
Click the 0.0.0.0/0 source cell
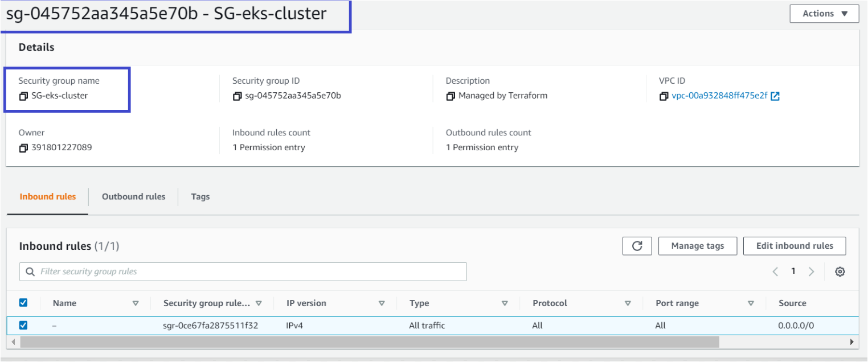(796, 326)
